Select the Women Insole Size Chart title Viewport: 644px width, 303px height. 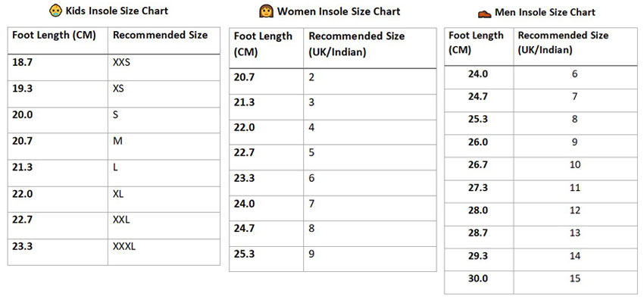click(339, 12)
